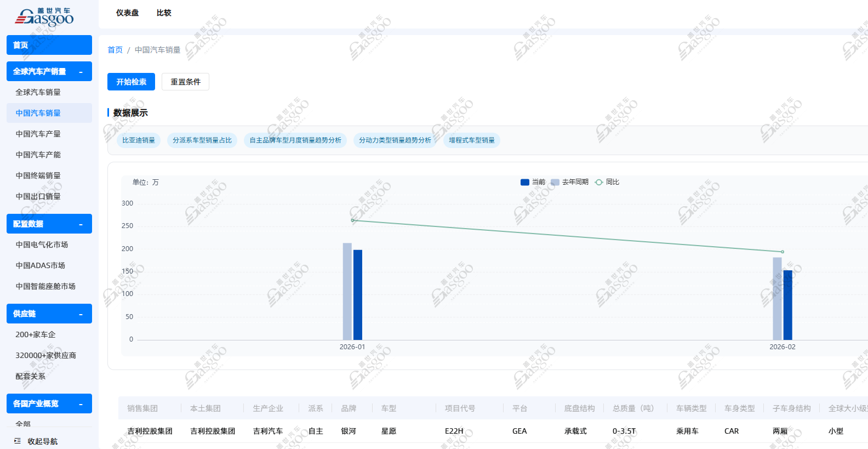
Task: Switch to the 比较 tab
Action: 164,13
